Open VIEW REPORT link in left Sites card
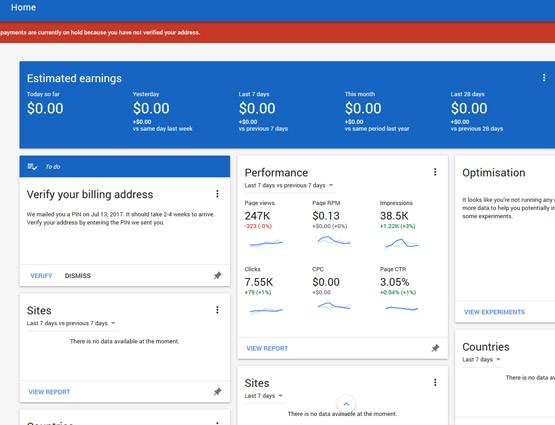Viewport: 555px width, 425px height. pyautogui.click(x=49, y=392)
